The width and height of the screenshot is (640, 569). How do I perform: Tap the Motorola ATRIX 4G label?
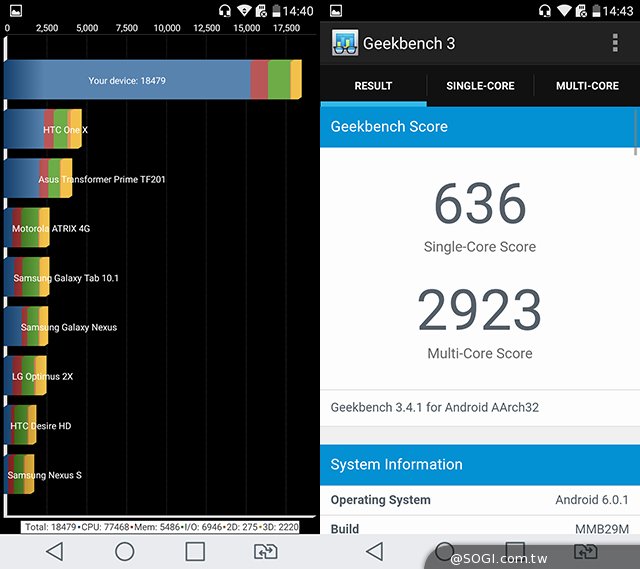[51, 229]
